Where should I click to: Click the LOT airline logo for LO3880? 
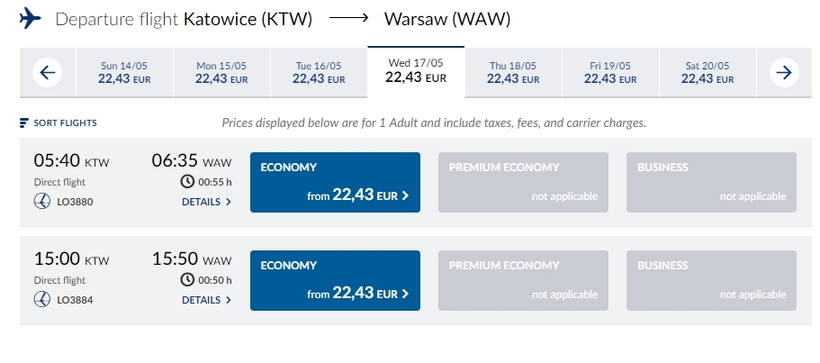click(x=42, y=201)
